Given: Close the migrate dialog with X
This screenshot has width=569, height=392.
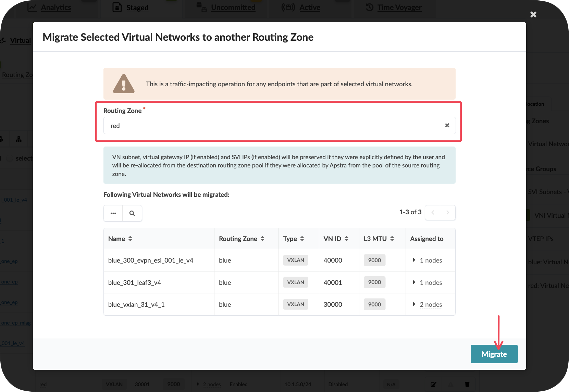Looking at the screenshot, I should pyautogui.click(x=533, y=14).
